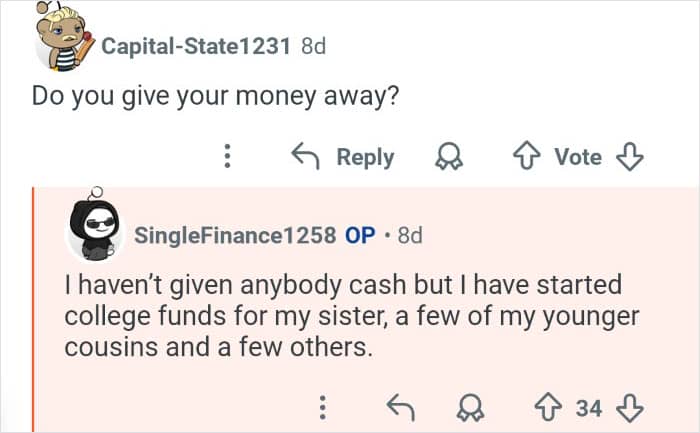Open the 8d permalink on SingleFinance1258's reply

[410, 236]
